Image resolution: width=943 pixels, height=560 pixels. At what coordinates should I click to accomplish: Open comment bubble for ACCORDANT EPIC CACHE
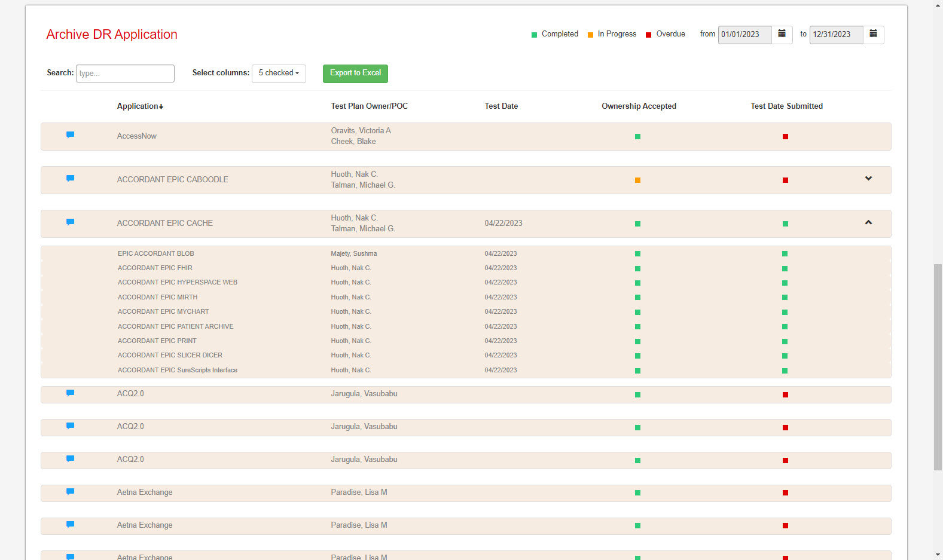pos(70,222)
